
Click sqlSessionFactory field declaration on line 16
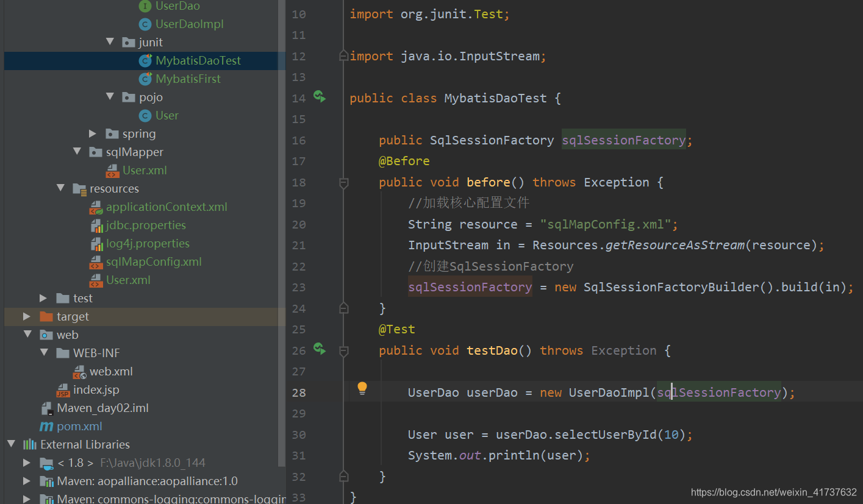[x=624, y=140]
